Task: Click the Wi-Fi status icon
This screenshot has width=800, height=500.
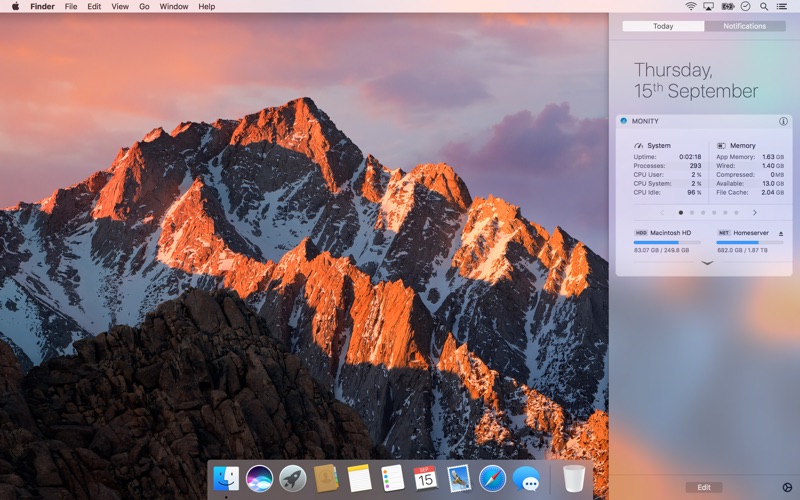Action: click(691, 6)
